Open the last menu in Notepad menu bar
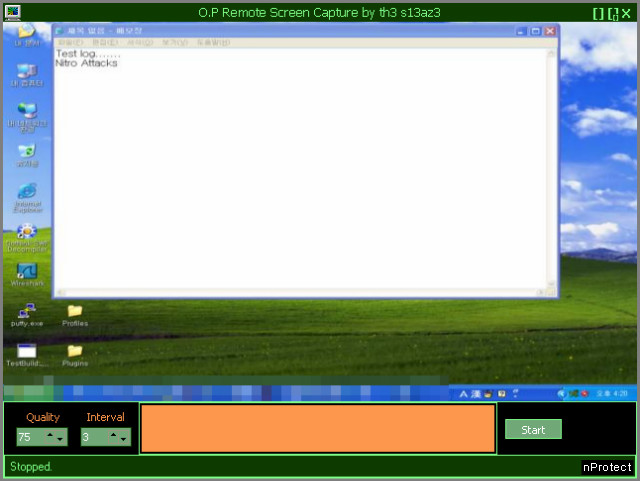This screenshot has width=640, height=481. click(x=212, y=43)
